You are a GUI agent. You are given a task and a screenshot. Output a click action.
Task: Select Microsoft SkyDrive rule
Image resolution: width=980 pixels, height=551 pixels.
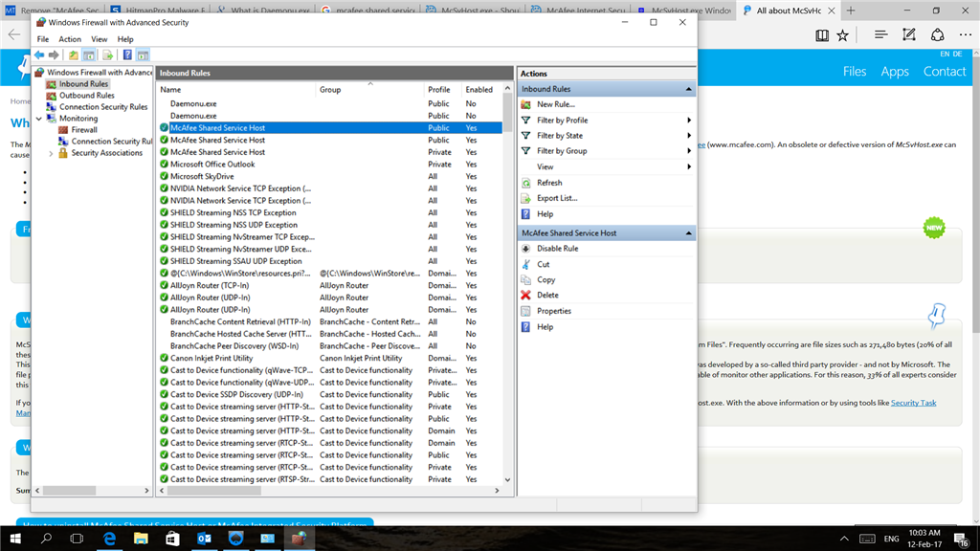(x=329, y=176)
